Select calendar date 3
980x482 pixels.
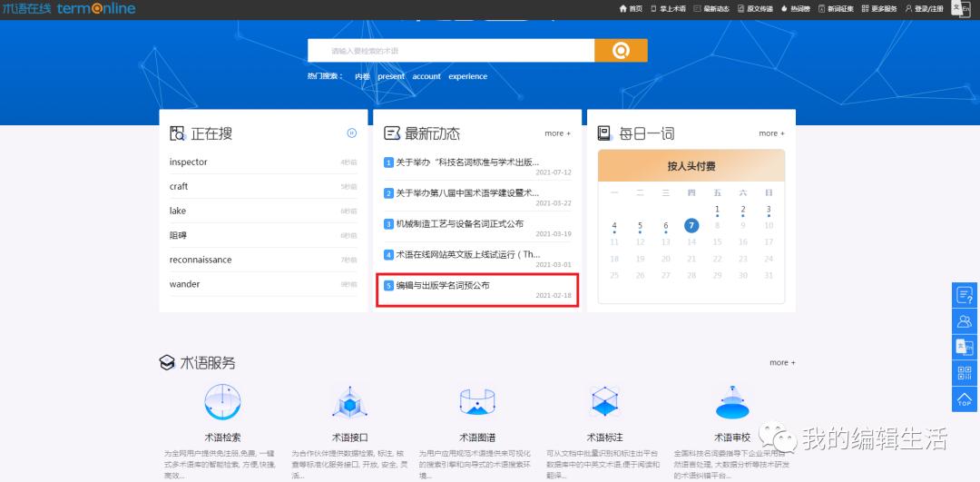tap(769, 210)
